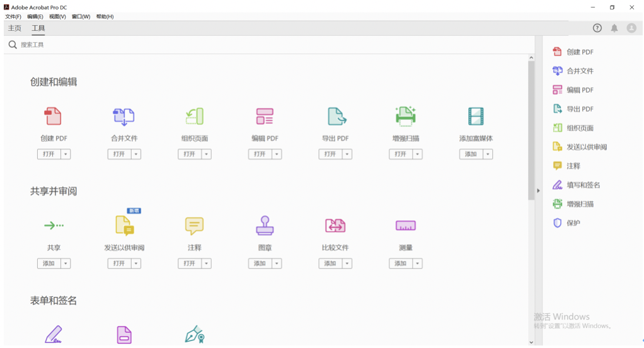Click the scroll up arrow of tools list

(531, 58)
